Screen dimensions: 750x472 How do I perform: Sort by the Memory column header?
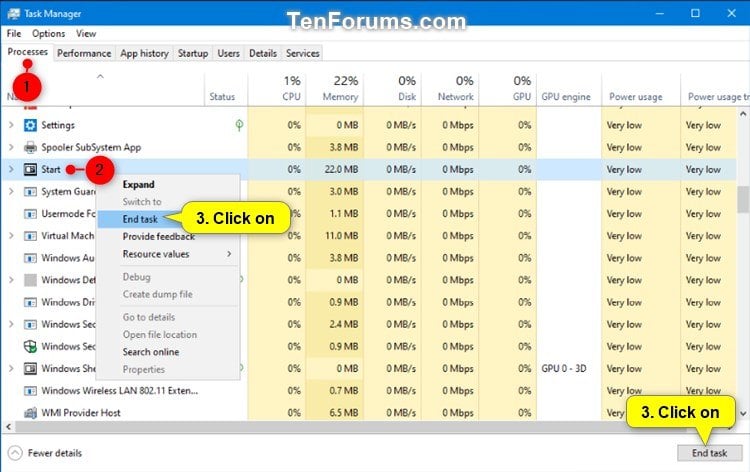click(335, 88)
